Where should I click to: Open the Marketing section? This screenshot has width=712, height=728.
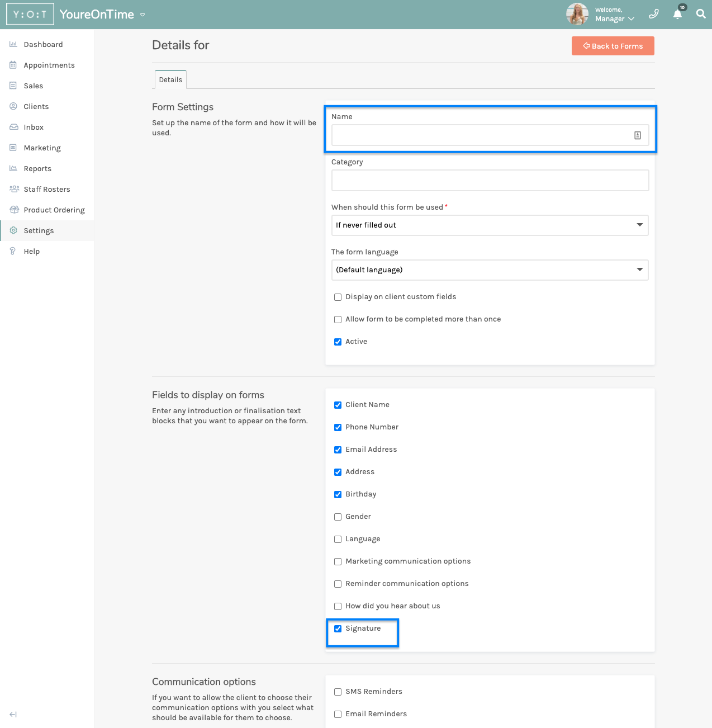click(42, 148)
